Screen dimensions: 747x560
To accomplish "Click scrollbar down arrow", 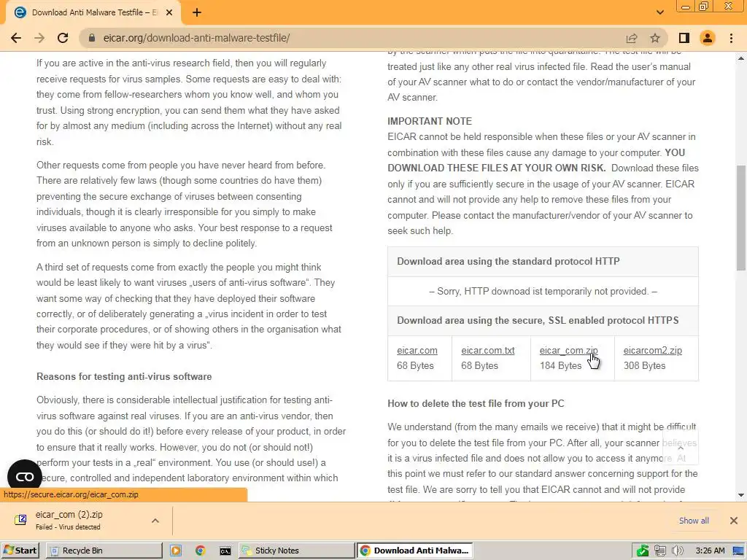I will (741, 495).
